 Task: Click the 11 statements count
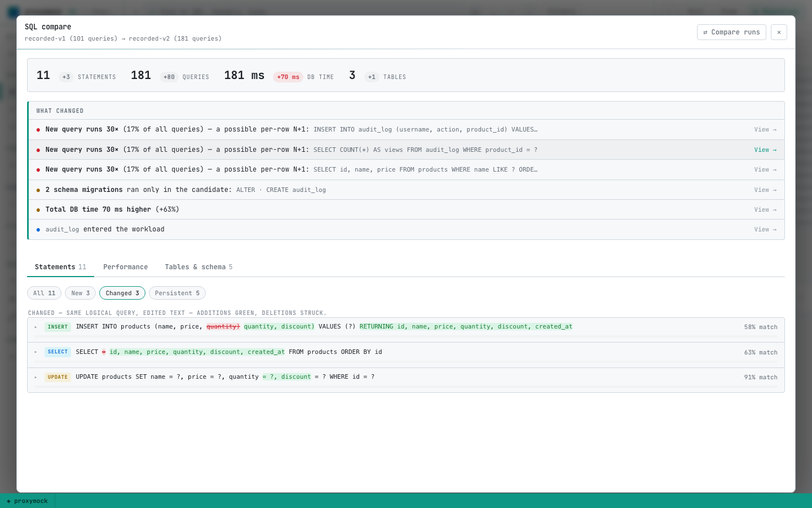43,76
